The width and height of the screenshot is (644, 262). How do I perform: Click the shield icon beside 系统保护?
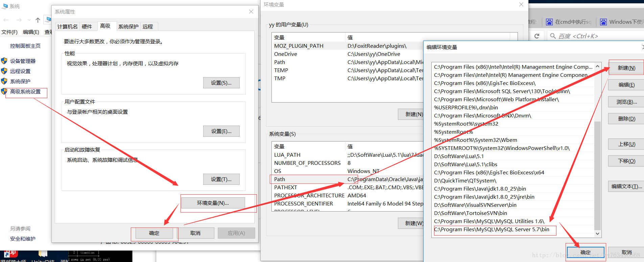pyautogui.click(x=4, y=81)
